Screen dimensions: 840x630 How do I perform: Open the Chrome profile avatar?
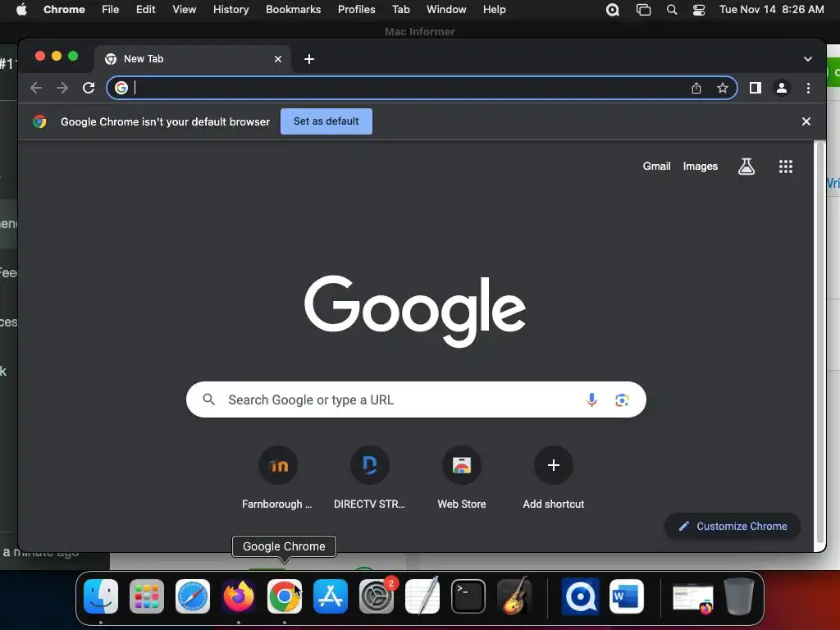pos(782,88)
